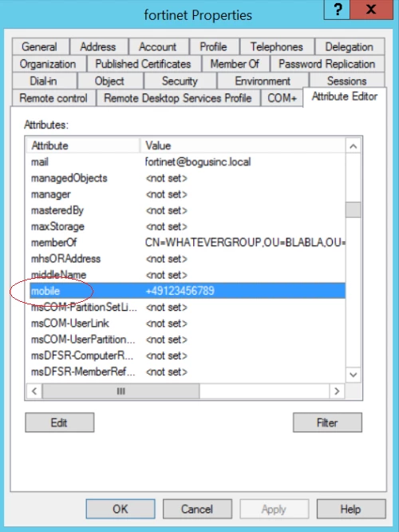Click the horizontal scrollbar thumb

tap(121, 391)
